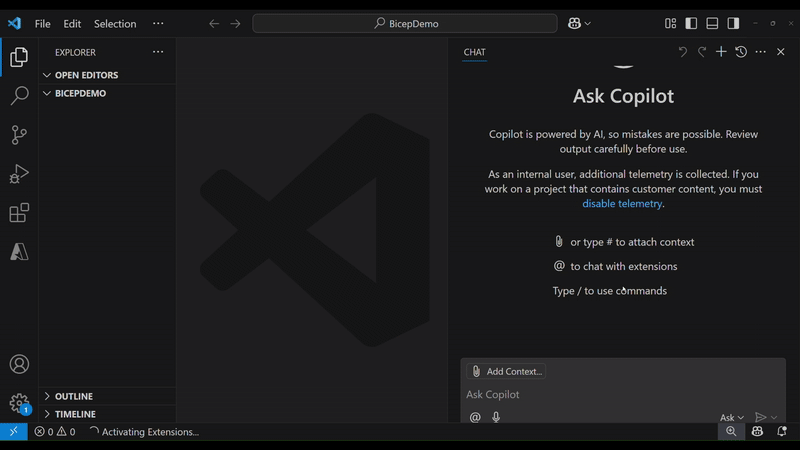Image resolution: width=800 pixels, height=450 pixels.
Task: Open notifications bell in status bar
Action: click(x=782, y=432)
